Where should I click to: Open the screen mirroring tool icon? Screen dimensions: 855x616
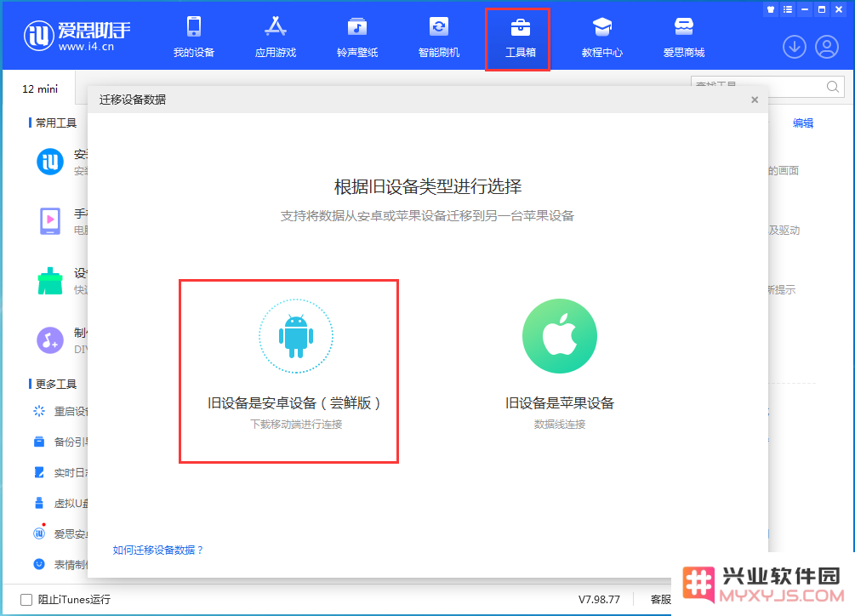pos(50,220)
